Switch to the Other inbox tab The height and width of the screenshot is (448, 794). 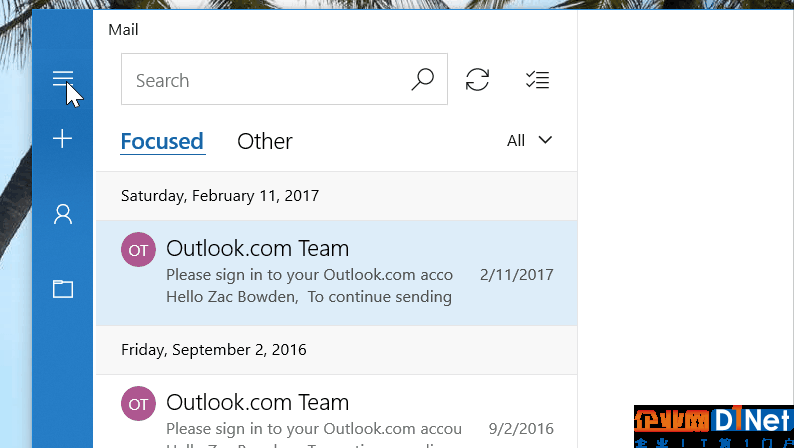coord(264,141)
